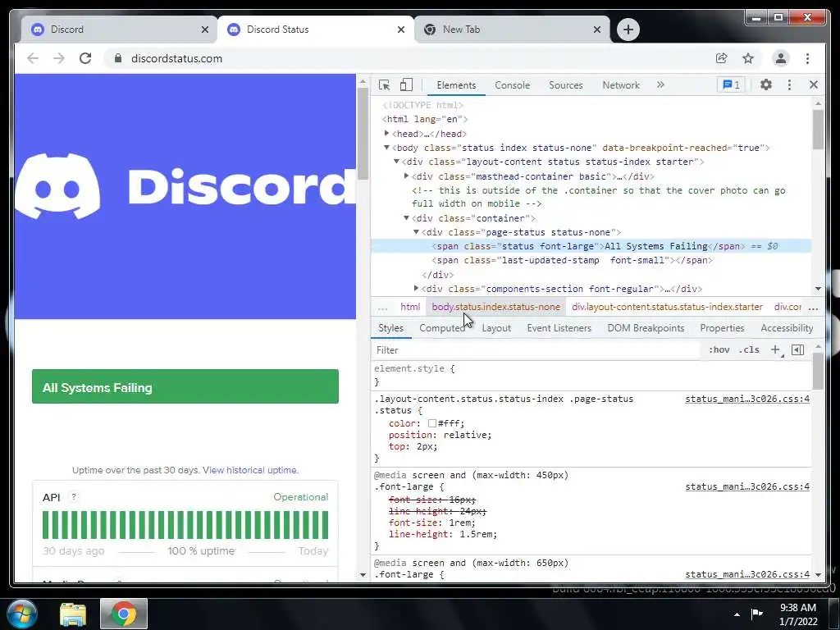This screenshot has width=840, height=630.
Task: Collapse the page-status div node
Action: click(x=416, y=232)
